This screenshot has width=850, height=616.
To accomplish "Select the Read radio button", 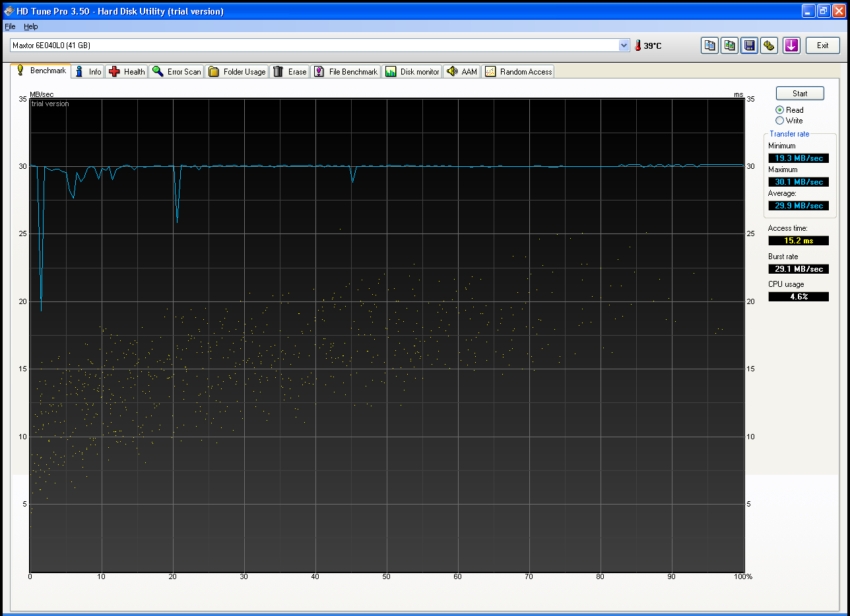I will coord(779,110).
